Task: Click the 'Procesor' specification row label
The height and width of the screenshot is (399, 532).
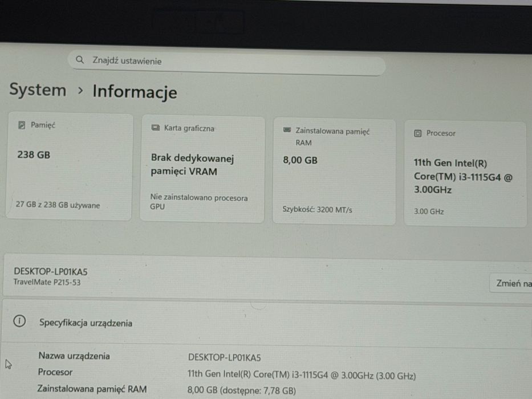Action: (x=55, y=372)
